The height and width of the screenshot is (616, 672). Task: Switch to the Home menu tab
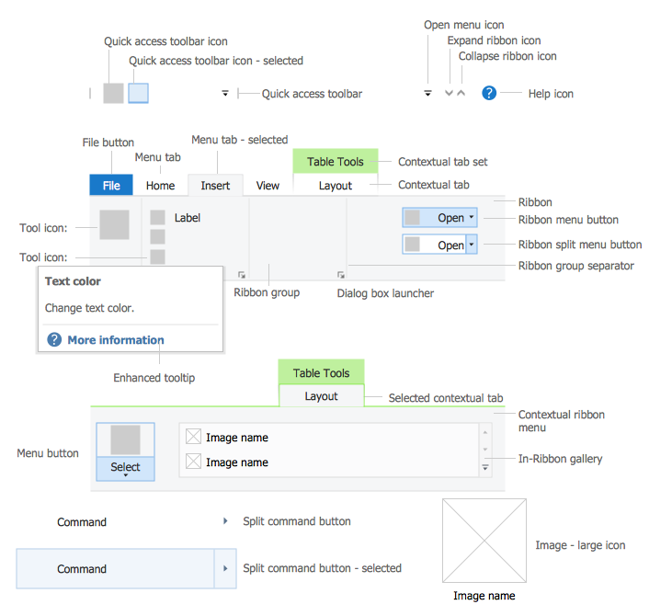pos(160,185)
